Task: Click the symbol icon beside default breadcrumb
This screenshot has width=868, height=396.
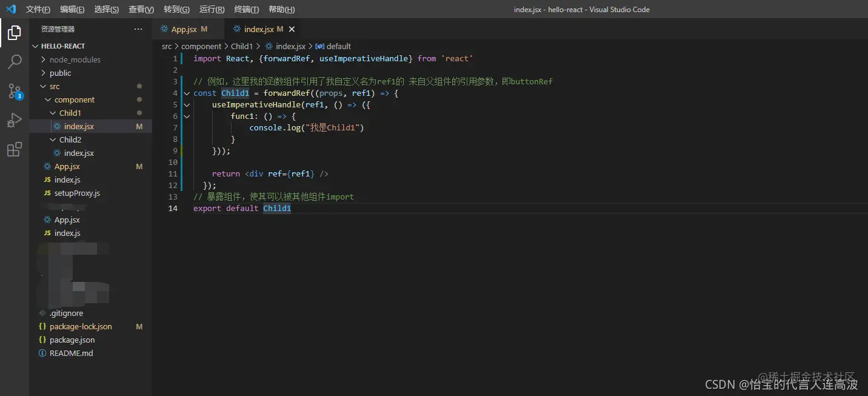Action: tap(320, 46)
